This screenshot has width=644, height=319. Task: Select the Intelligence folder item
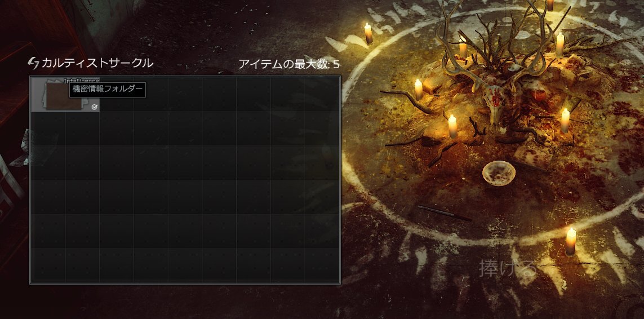(x=65, y=94)
